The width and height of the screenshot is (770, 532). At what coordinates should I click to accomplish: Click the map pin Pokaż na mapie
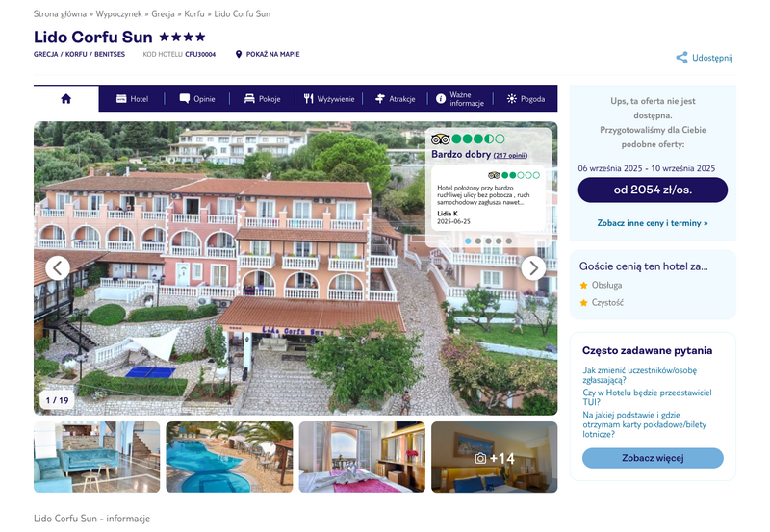(268, 54)
